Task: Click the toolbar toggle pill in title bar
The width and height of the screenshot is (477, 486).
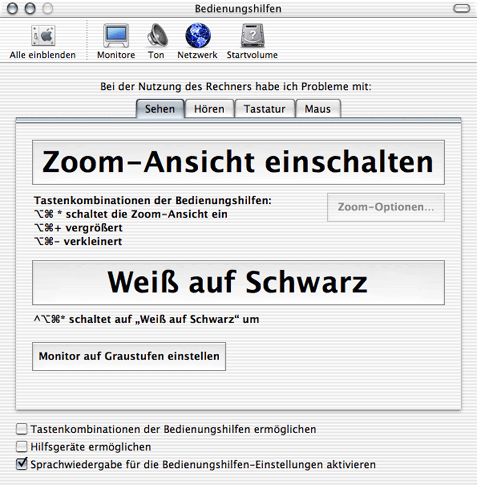Action: tap(462, 8)
